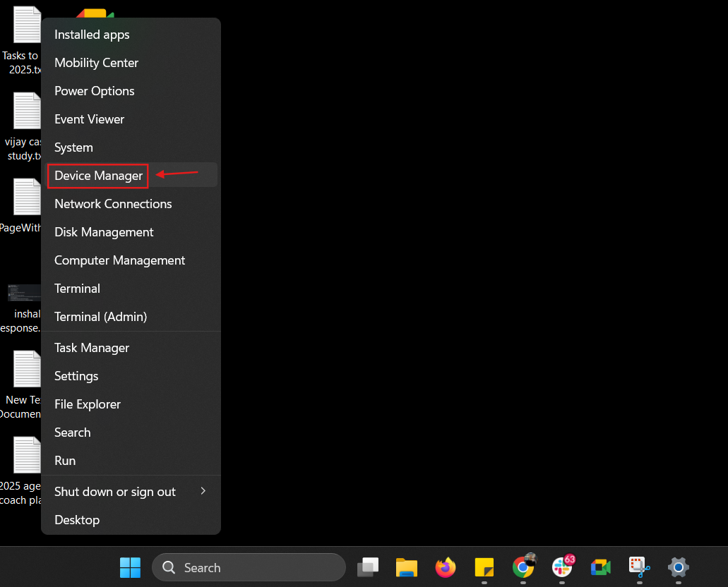This screenshot has height=587, width=728.
Task: Open Google Meet taskbar icon
Action: tap(601, 567)
